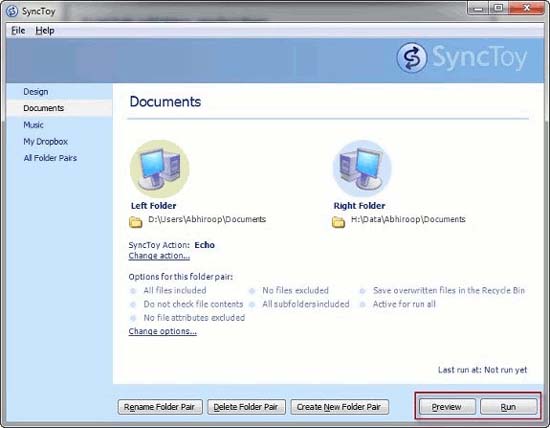The width and height of the screenshot is (550, 428).
Task: Click the Preview button
Action: click(x=447, y=407)
